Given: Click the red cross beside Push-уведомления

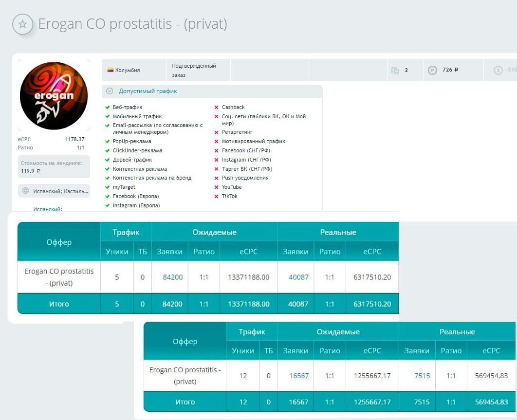Looking at the screenshot, I should click(x=216, y=178).
